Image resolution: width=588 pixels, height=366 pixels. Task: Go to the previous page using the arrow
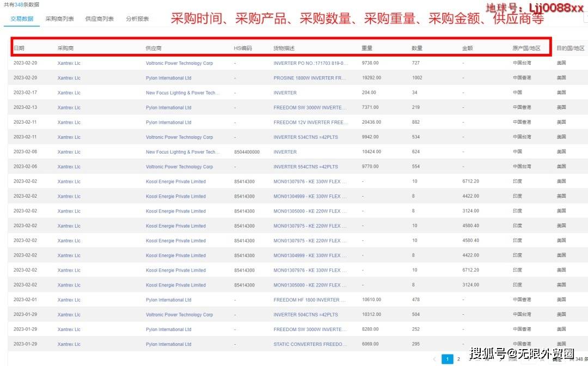434,359
